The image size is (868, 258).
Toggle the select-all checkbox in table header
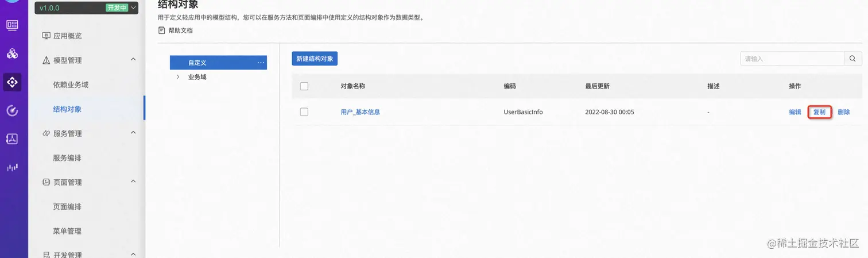[304, 86]
